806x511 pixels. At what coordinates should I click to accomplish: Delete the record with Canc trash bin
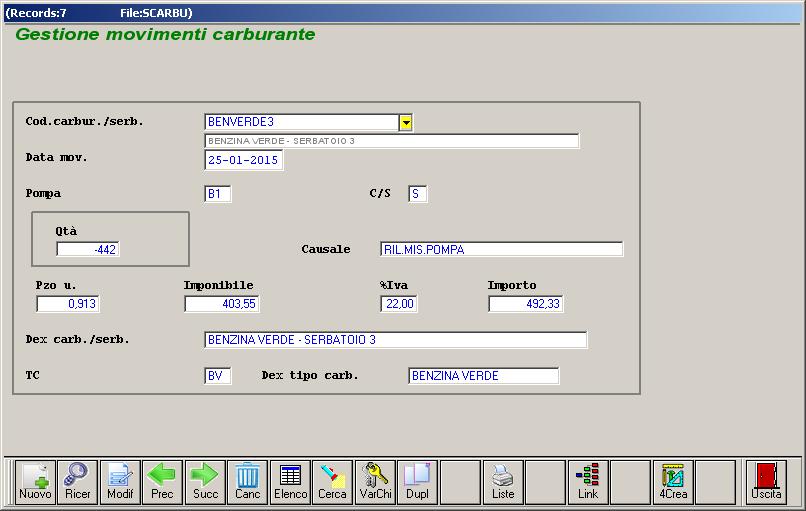(248, 482)
